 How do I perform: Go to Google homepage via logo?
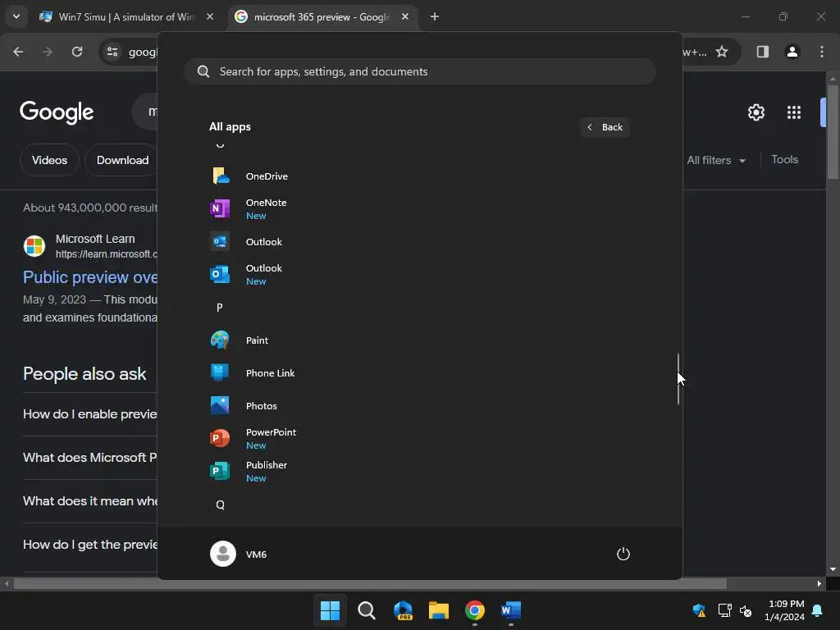pyautogui.click(x=57, y=112)
